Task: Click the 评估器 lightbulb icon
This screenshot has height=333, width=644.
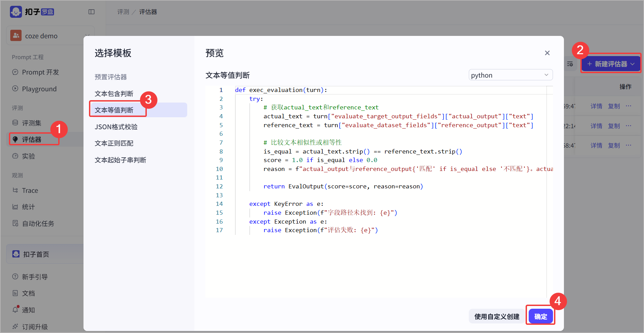Action: pos(15,139)
